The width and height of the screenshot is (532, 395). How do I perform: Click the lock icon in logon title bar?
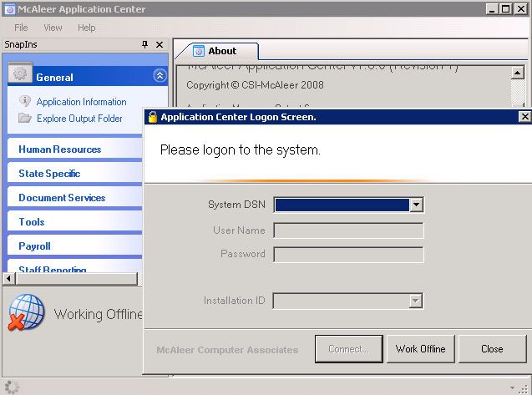(153, 117)
